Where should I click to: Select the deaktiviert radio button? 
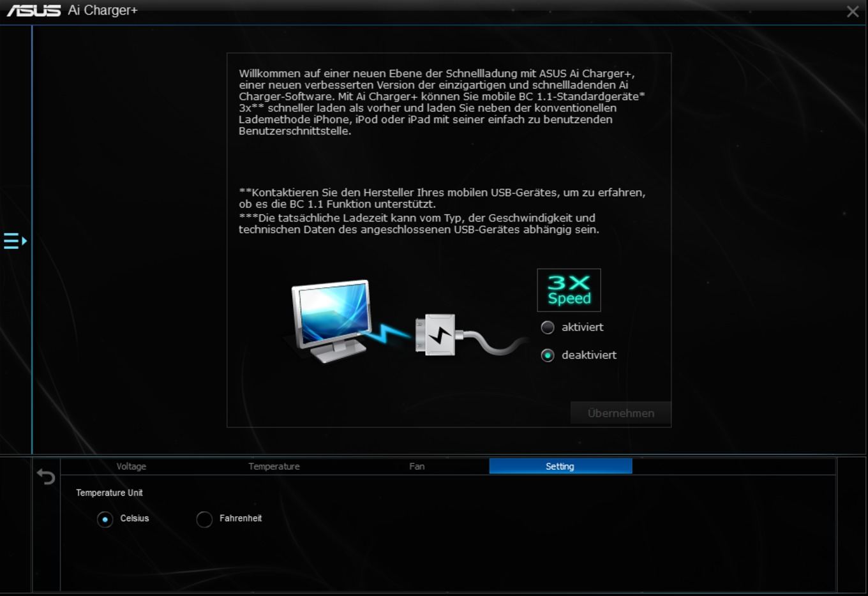pyautogui.click(x=548, y=355)
